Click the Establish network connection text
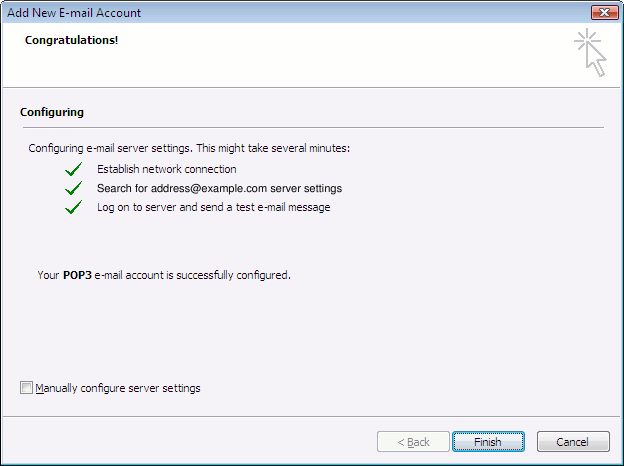 coord(166,169)
